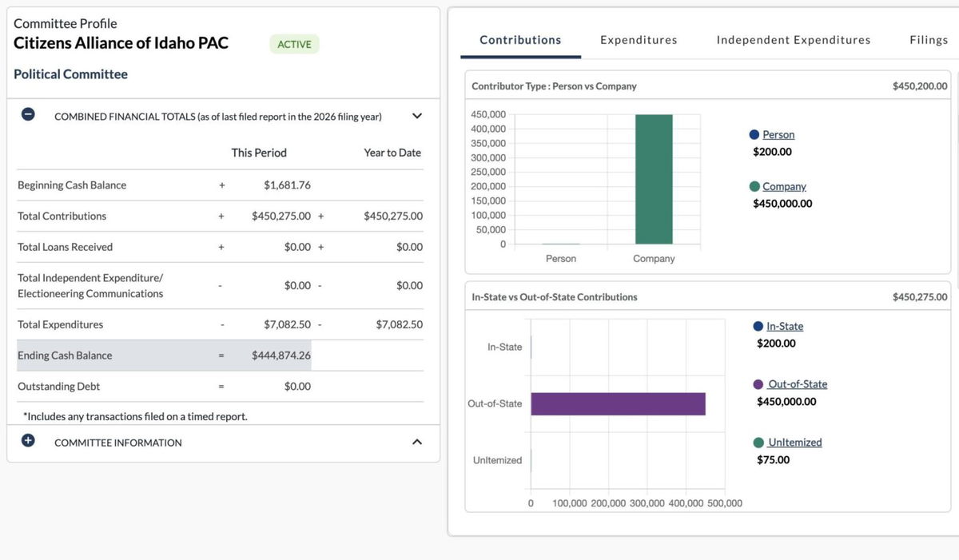This screenshot has width=959, height=560.
Task: Open the Independent Expenditures tab
Action: point(792,38)
